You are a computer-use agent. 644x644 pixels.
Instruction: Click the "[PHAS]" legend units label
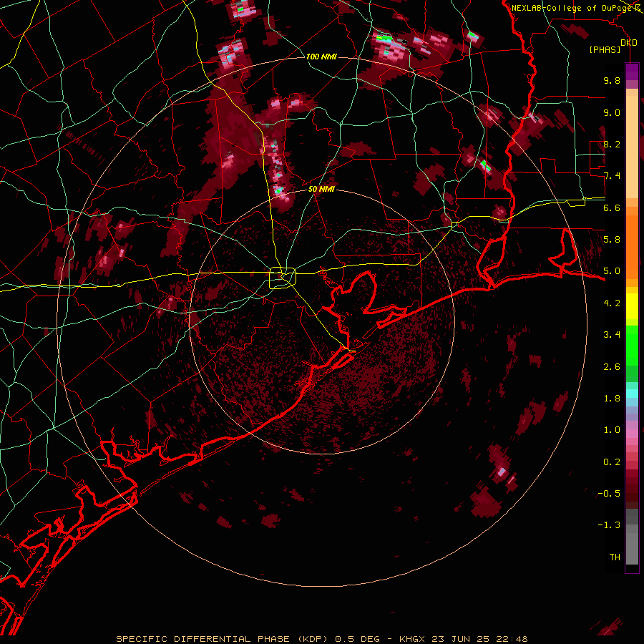click(605, 50)
